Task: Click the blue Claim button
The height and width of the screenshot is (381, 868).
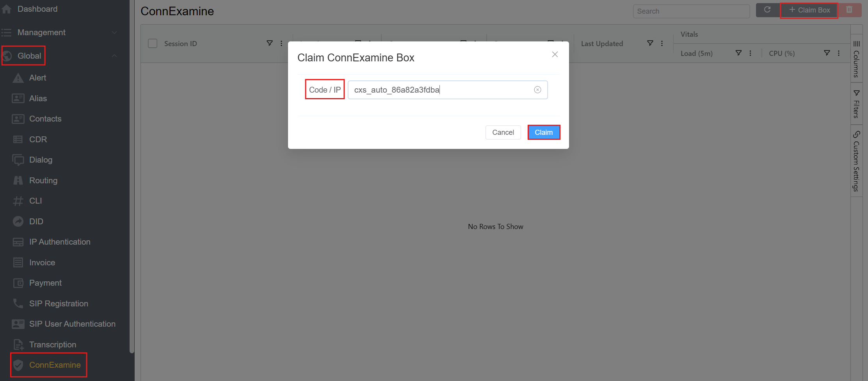Action: (544, 132)
